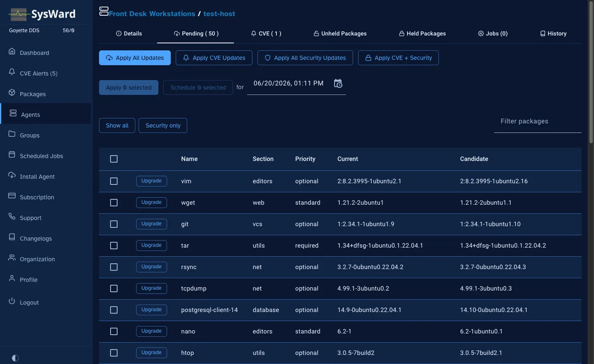Click Schedule 0 selected button
This screenshot has width=594, height=364.
click(x=198, y=87)
